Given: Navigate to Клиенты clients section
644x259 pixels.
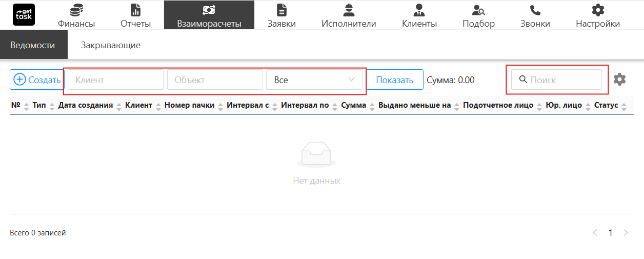Looking at the screenshot, I should click(419, 15).
